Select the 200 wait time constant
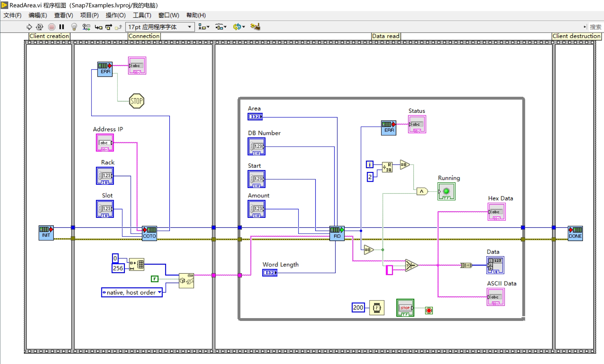This screenshot has width=604, height=364. (x=358, y=307)
